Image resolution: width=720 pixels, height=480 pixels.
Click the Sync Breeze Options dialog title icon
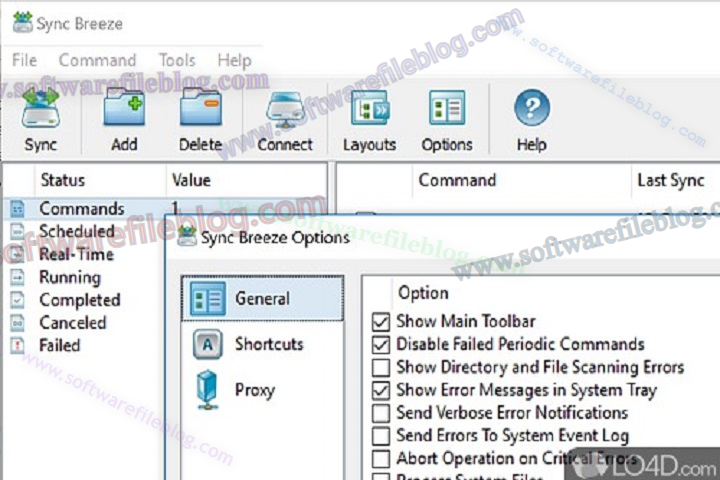pyautogui.click(x=187, y=236)
